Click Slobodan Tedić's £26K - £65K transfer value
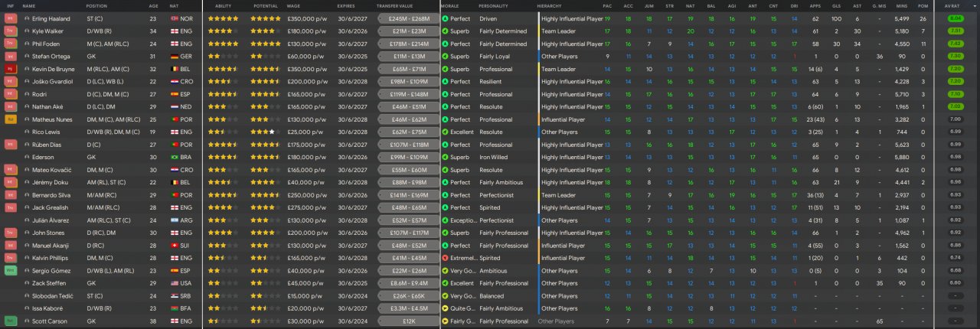The image size is (980, 329). point(409,296)
